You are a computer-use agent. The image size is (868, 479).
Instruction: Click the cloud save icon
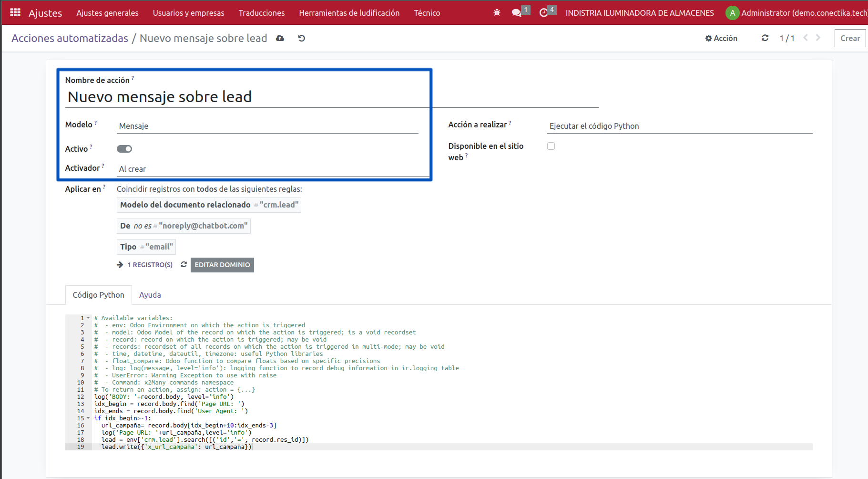click(280, 38)
